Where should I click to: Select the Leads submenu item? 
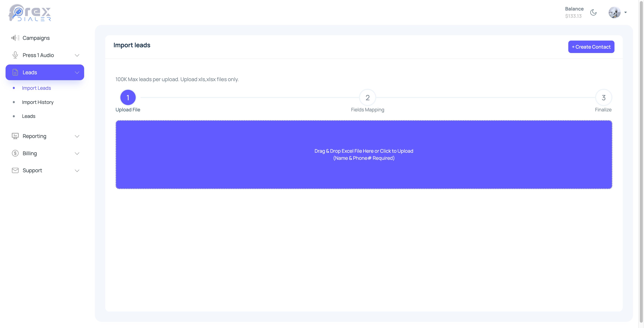coord(29,116)
